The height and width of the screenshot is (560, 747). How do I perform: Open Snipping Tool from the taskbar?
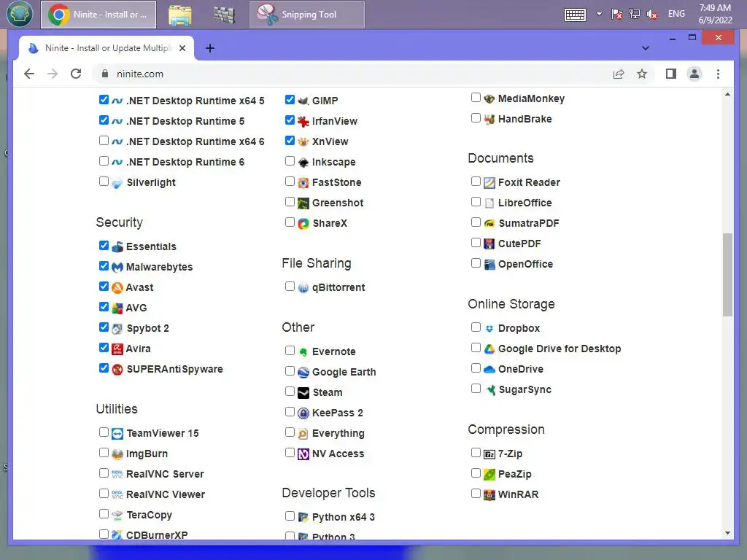pyautogui.click(x=307, y=15)
